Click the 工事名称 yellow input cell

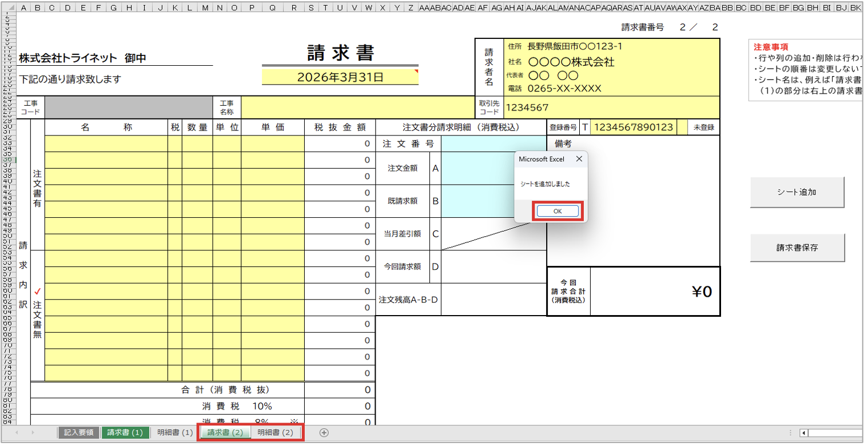click(x=357, y=107)
